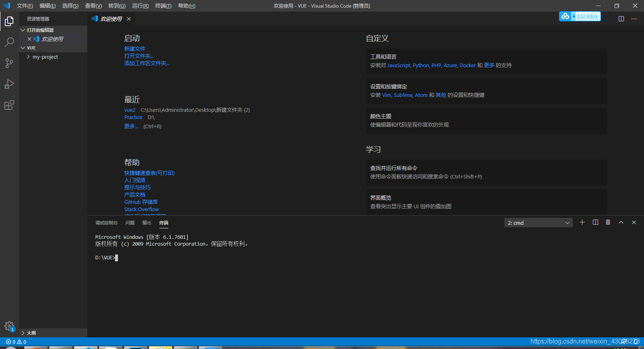Open the 颜色主题 customization card

pos(486,121)
